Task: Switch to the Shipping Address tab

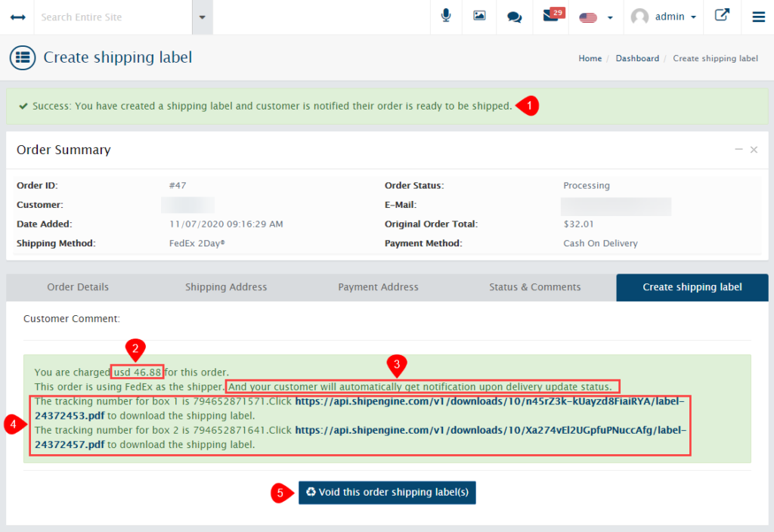Action: click(226, 287)
